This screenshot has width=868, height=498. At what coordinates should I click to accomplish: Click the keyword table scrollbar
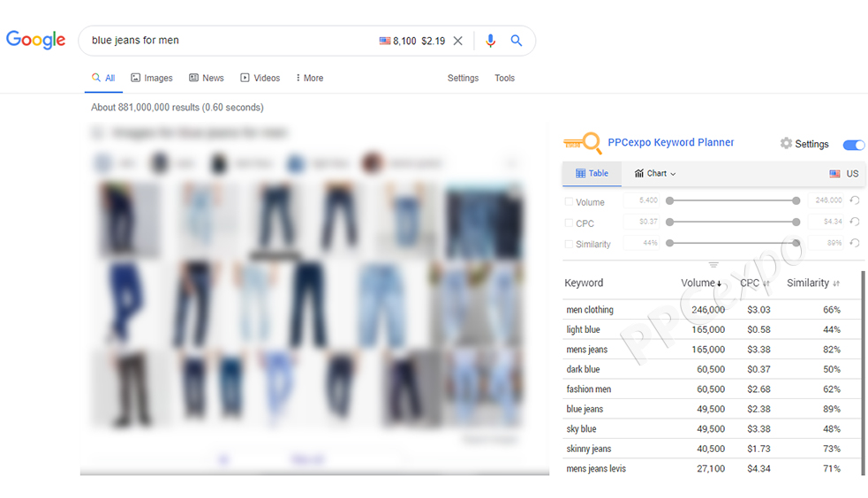click(x=863, y=373)
